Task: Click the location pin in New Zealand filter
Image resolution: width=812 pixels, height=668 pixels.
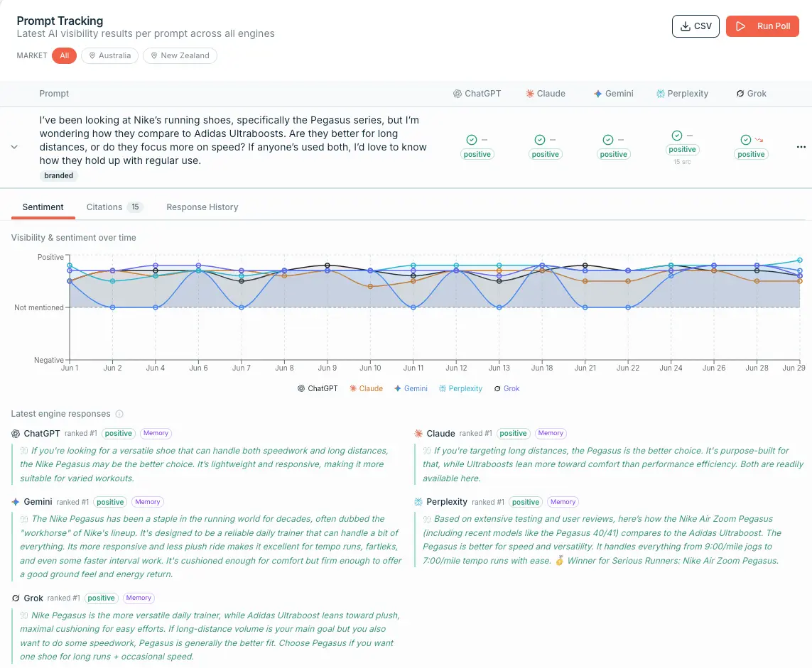Action: (x=153, y=55)
